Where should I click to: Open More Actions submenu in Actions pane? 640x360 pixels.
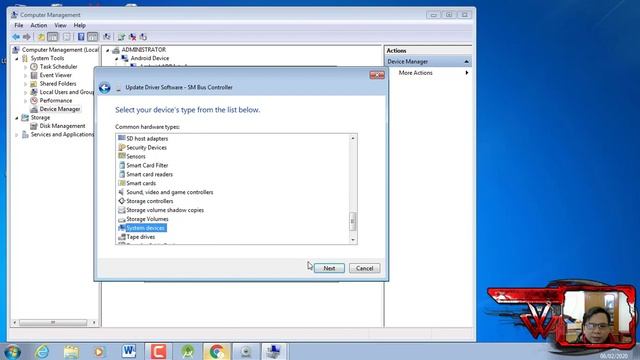click(x=429, y=73)
